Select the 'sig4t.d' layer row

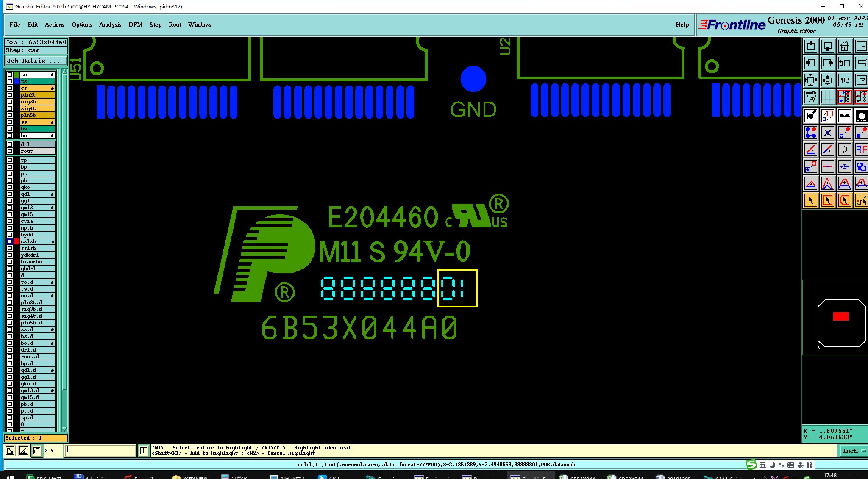[x=37, y=316]
